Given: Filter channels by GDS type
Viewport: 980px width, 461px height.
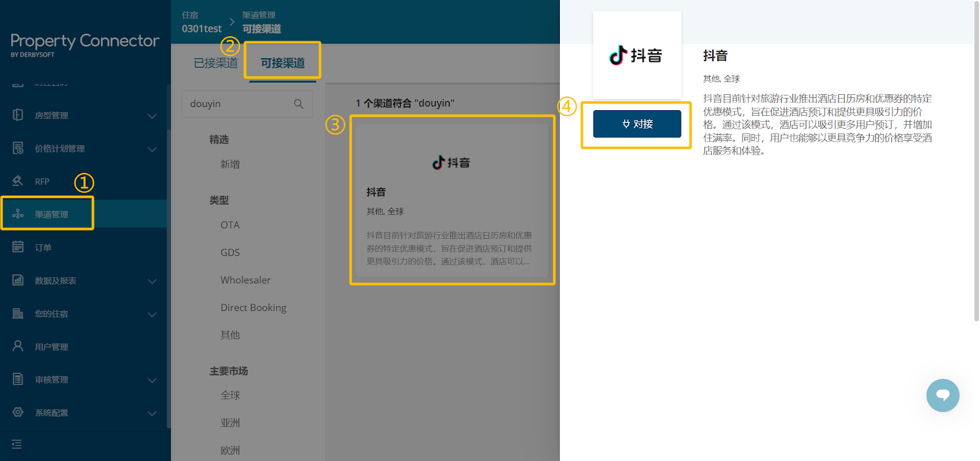Looking at the screenshot, I should pos(230,252).
